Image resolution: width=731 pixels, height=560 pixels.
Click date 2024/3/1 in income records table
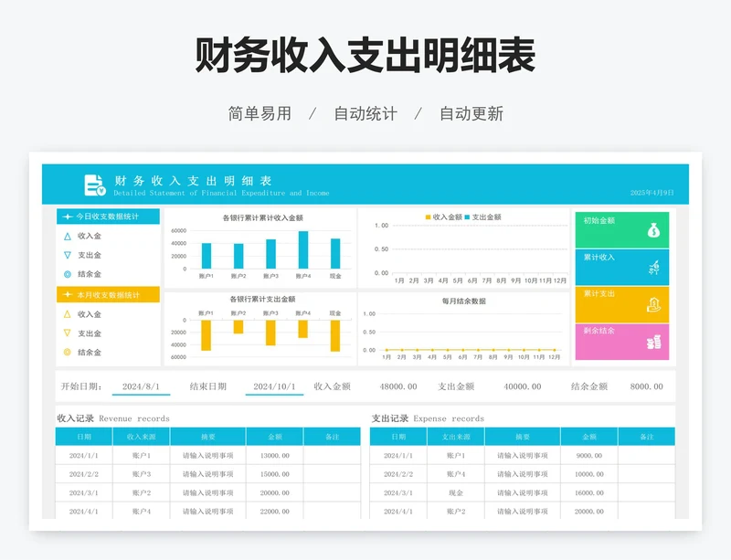pos(84,493)
